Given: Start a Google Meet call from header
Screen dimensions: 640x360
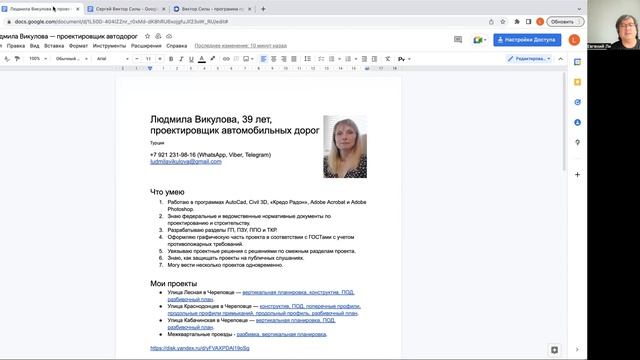Looking at the screenshot, I should [x=479, y=40].
